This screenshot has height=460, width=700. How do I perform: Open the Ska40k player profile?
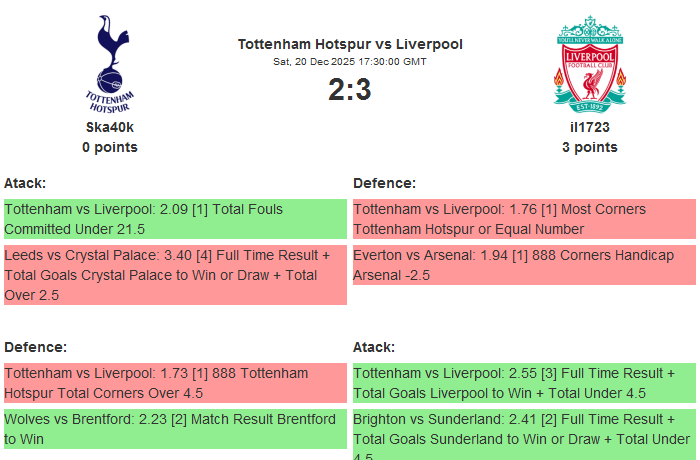110,127
